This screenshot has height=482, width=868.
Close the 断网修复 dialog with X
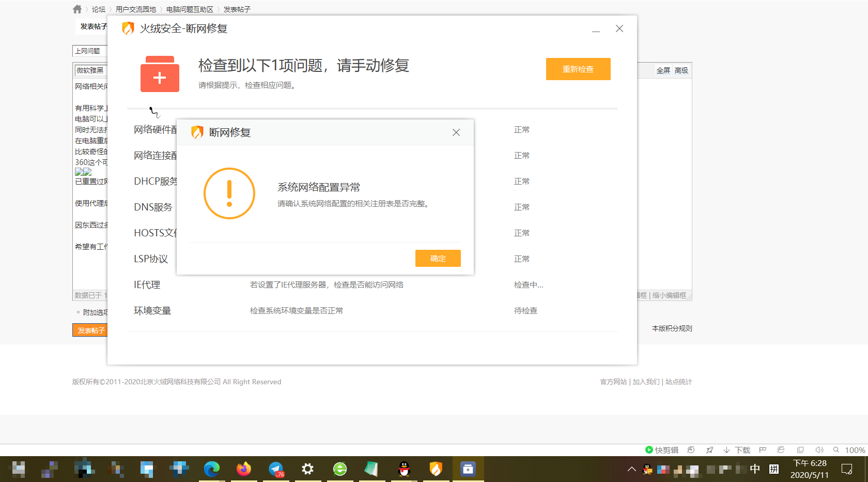tap(456, 132)
